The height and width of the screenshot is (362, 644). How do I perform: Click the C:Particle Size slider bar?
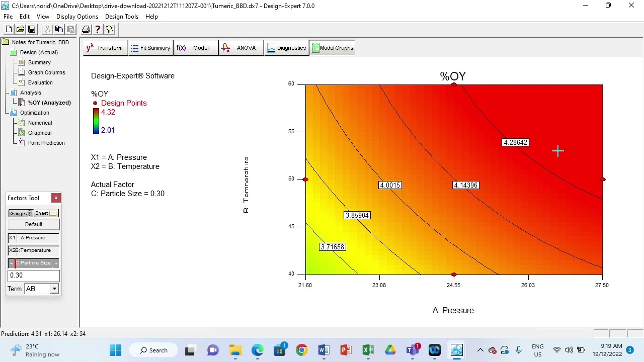[34, 263]
